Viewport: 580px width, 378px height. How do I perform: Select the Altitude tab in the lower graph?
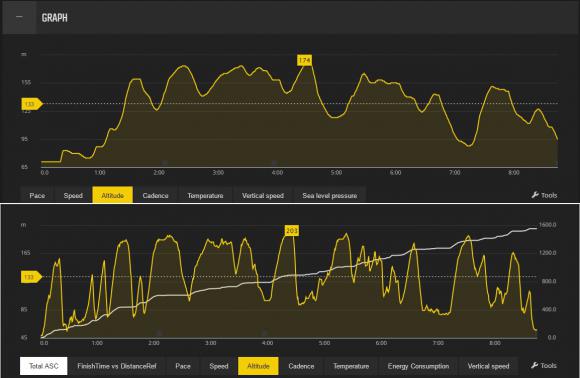pyautogui.click(x=258, y=366)
